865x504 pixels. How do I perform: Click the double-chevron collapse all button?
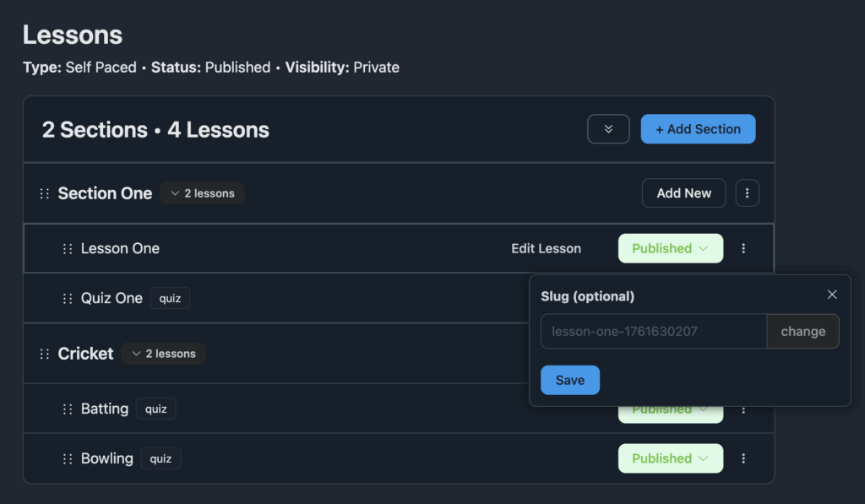pos(608,128)
